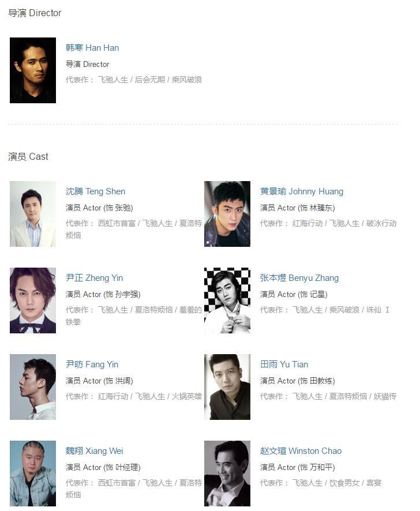Open 张本煜 Benyu Zhang profile link

tap(299, 278)
